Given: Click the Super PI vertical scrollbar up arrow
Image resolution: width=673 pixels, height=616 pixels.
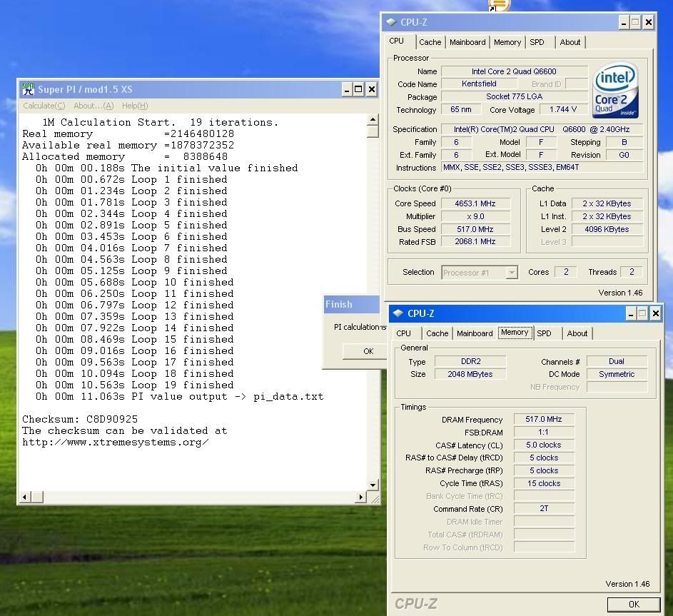Looking at the screenshot, I should coord(373,120).
